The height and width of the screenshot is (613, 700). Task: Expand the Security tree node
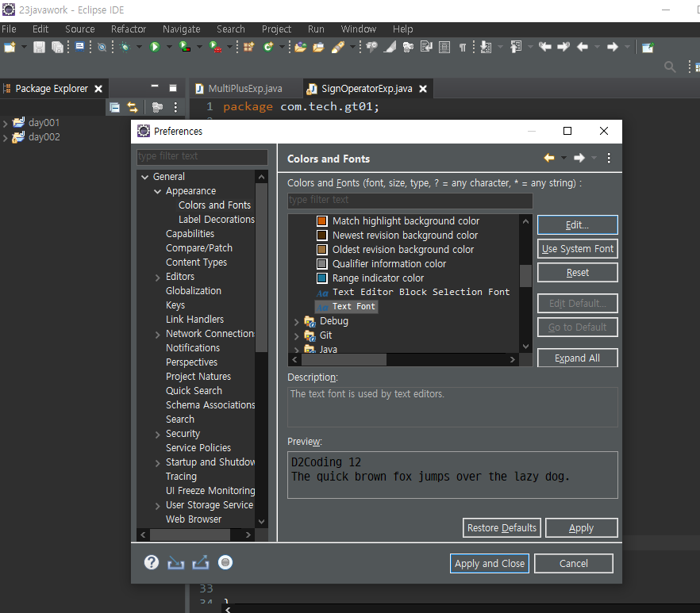(158, 435)
